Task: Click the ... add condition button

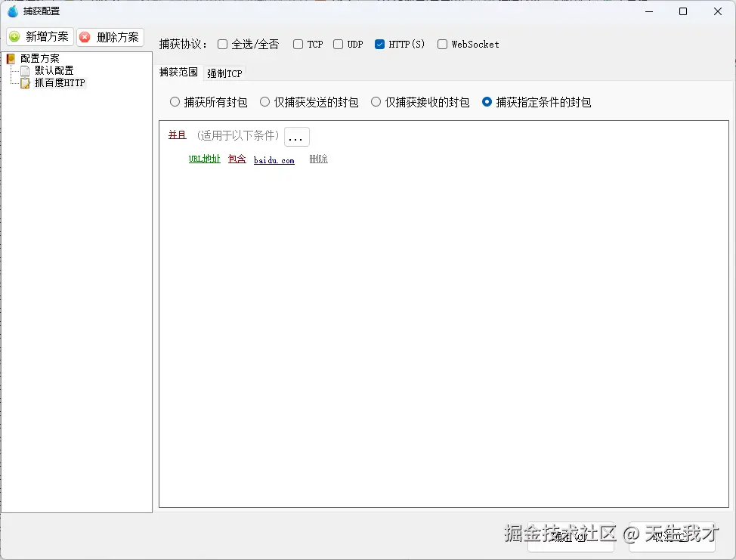Action: pyautogui.click(x=297, y=137)
